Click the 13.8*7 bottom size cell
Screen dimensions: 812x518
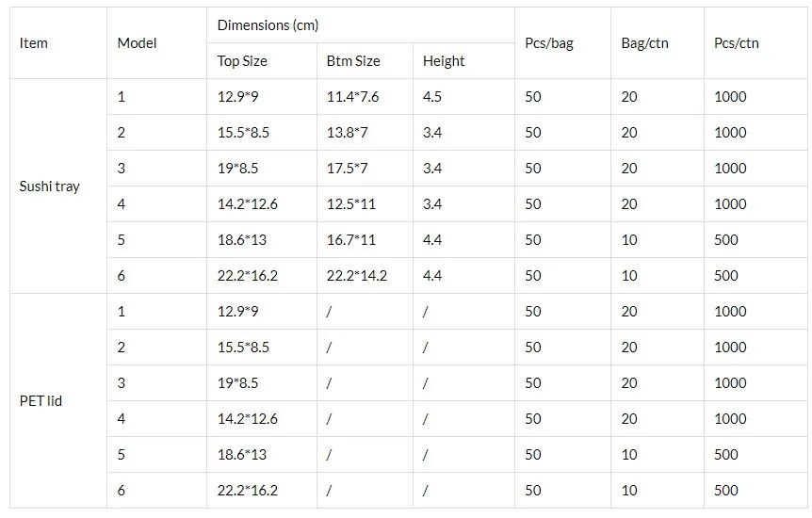(347, 133)
